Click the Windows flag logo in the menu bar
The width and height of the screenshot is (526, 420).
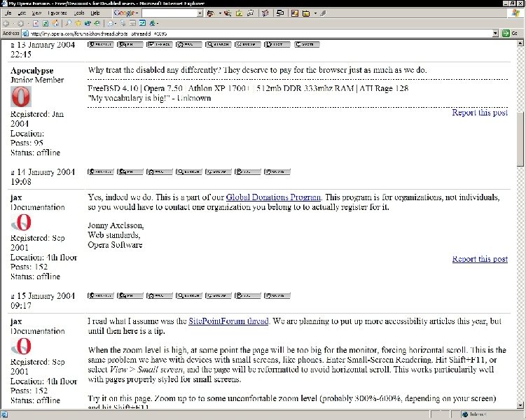515,13
